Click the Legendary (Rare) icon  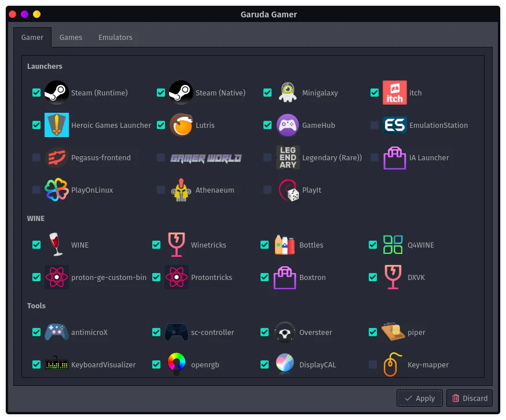pos(288,157)
